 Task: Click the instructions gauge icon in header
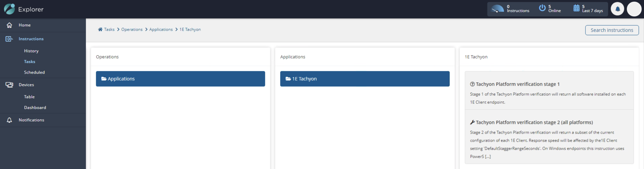point(498,9)
